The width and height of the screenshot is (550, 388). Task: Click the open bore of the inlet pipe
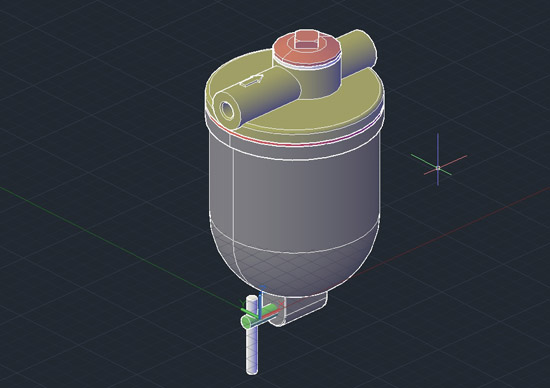coord(227,110)
